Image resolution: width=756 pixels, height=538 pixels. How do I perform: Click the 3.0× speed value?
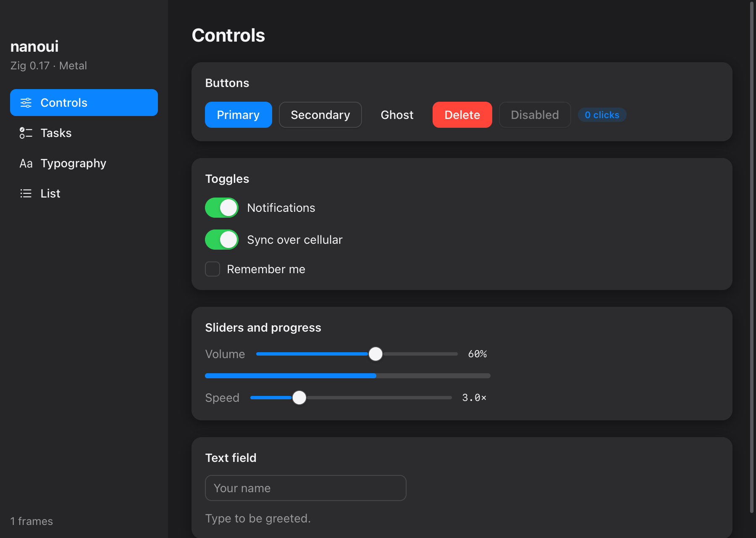coord(474,398)
